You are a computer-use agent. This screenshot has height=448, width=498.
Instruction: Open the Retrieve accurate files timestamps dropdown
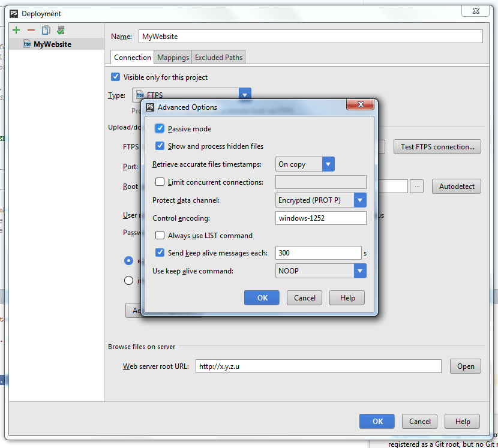tap(305, 164)
